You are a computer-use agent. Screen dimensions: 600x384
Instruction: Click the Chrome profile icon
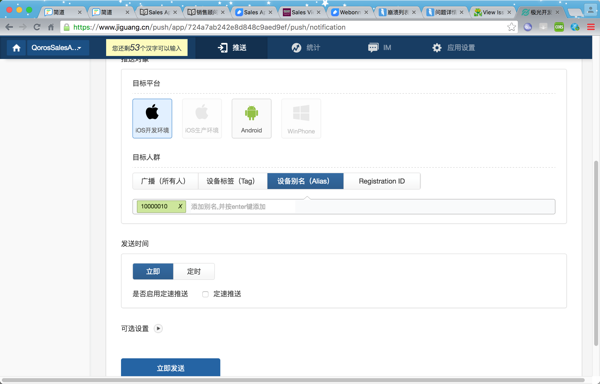592,10
